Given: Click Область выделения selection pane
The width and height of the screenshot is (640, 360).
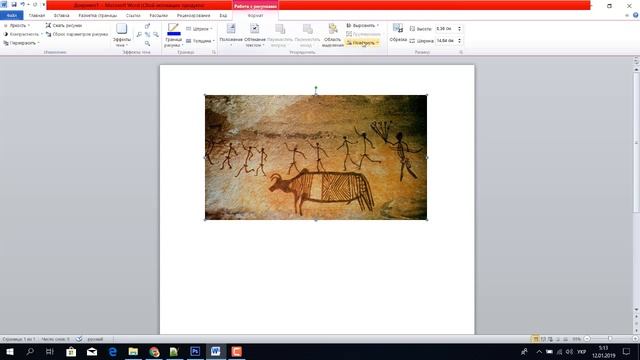Looking at the screenshot, I should pyautogui.click(x=333, y=35).
